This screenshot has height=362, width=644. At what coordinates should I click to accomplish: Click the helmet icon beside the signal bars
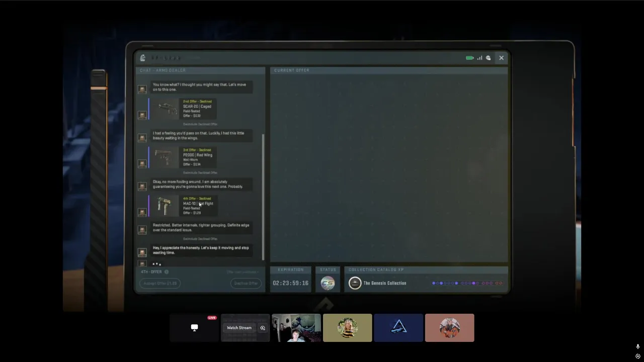click(x=488, y=58)
